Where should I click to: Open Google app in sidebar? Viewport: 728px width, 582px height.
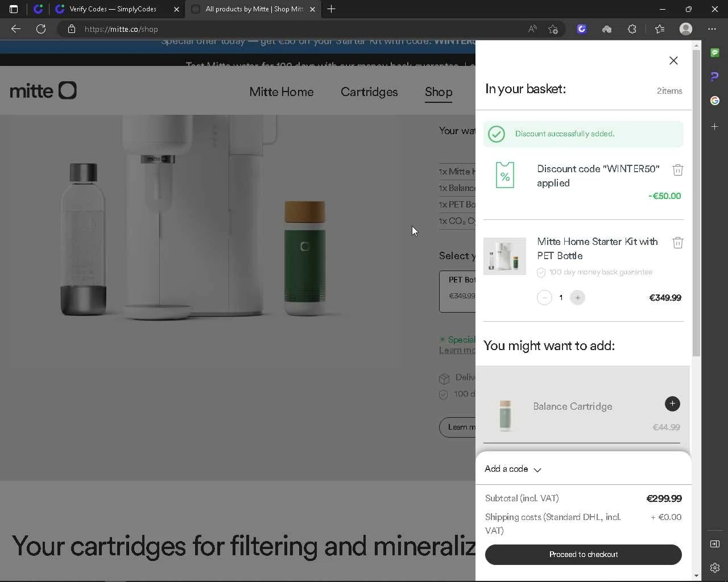coord(715,101)
